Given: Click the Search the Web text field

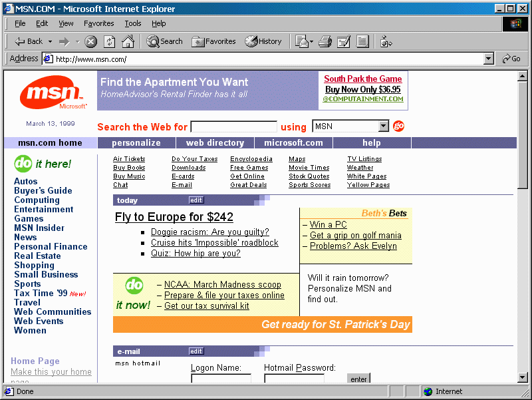Looking at the screenshot, I should (233, 126).
